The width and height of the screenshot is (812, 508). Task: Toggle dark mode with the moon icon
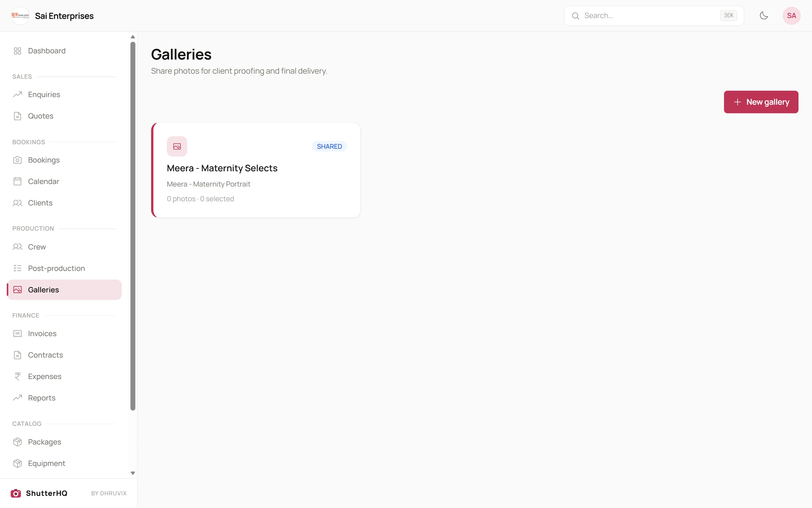point(764,16)
